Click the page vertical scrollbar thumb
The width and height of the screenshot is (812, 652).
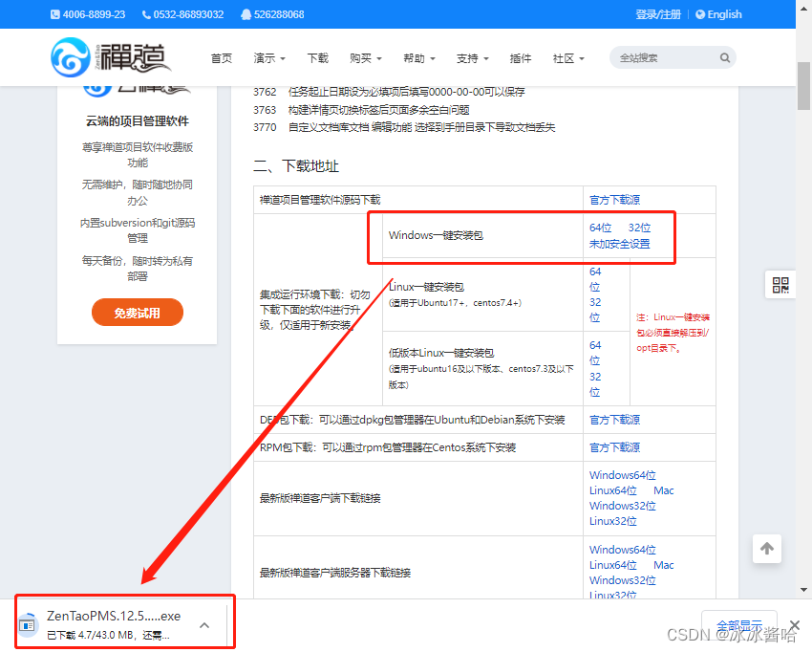pos(803,85)
